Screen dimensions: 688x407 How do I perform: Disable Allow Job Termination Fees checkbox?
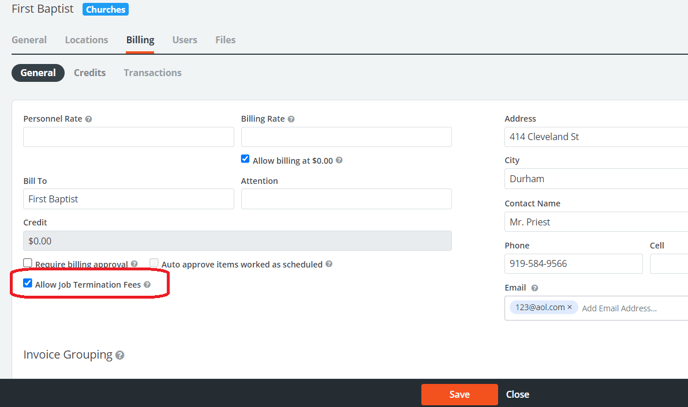(x=28, y=284)
